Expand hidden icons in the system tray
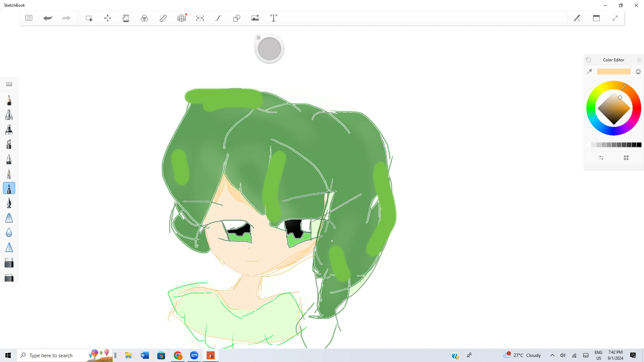644x362 pixels. pos(553,355)
